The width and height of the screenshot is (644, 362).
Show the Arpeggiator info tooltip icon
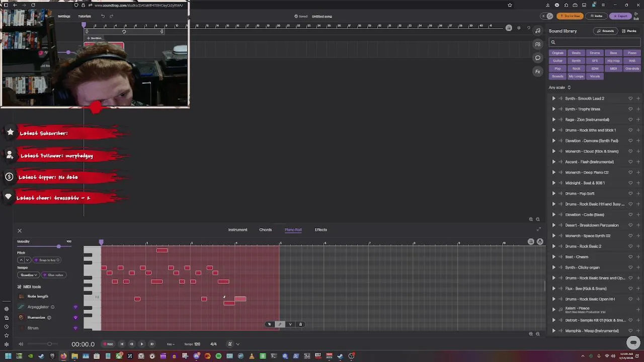[53, 307]
